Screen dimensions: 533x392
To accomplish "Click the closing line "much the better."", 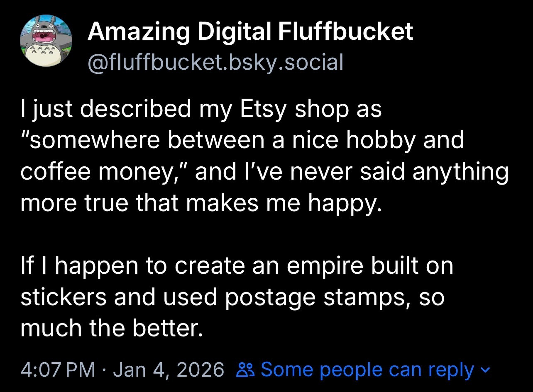I will [x=112, y=328].
